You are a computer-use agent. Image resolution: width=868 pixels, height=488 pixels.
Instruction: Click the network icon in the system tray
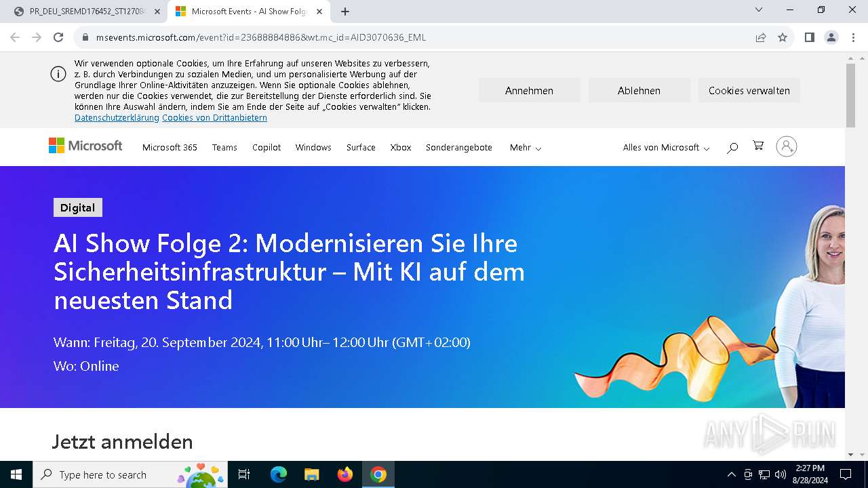764,474
